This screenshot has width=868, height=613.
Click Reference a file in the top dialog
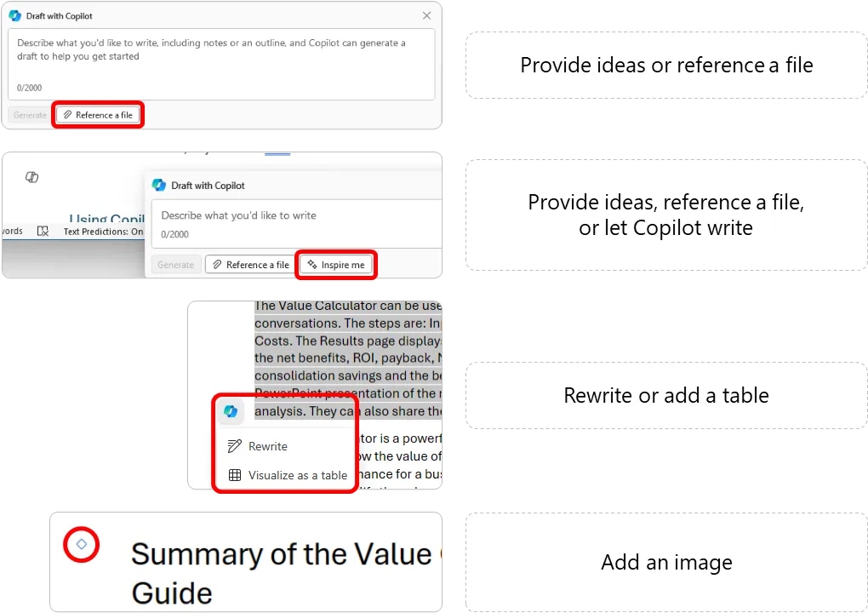98,115
